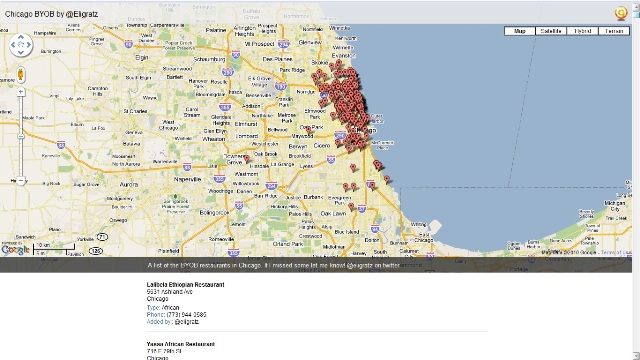Click center of the pan control wheel
640x360 pixels.
21,44
